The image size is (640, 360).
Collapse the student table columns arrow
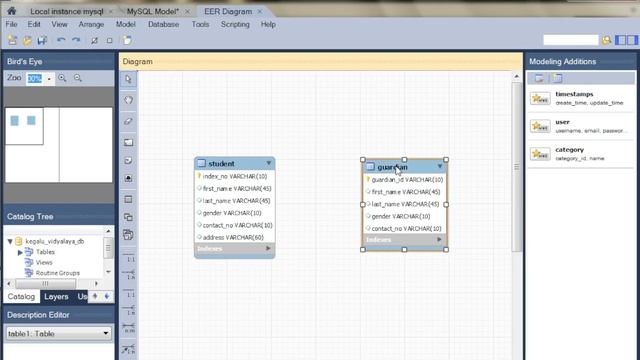269,163
